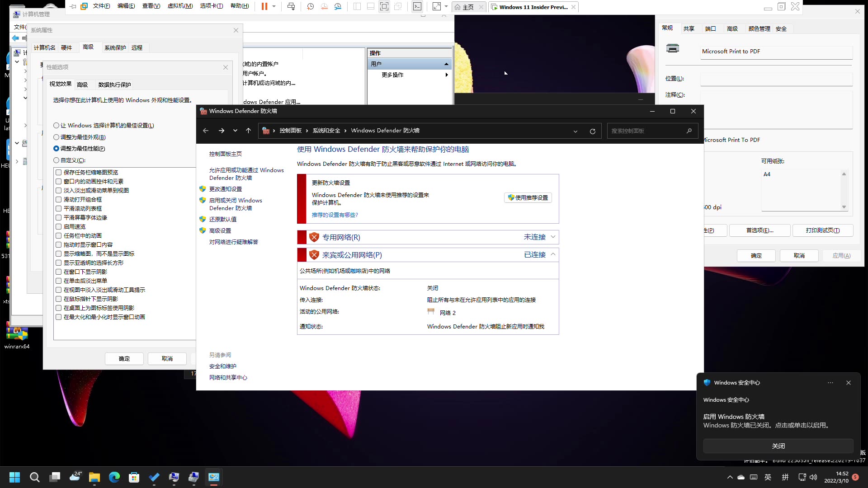Open 虚拟机(M) menu in VMware
The image size is (868, 488).
180,6
